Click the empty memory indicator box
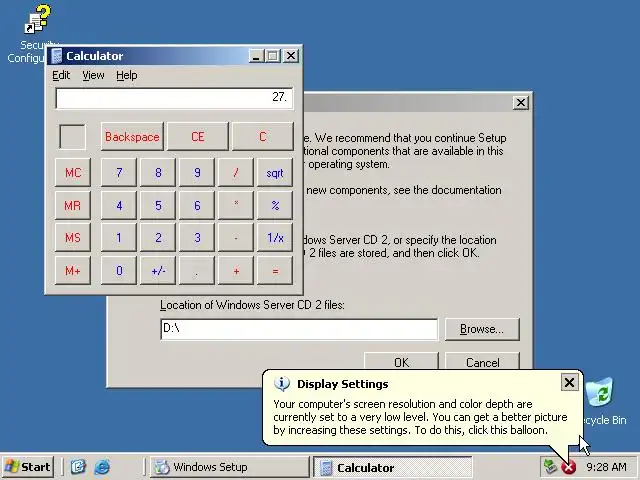The width and height of the screenshot is (640, 480). pos(73,137)
